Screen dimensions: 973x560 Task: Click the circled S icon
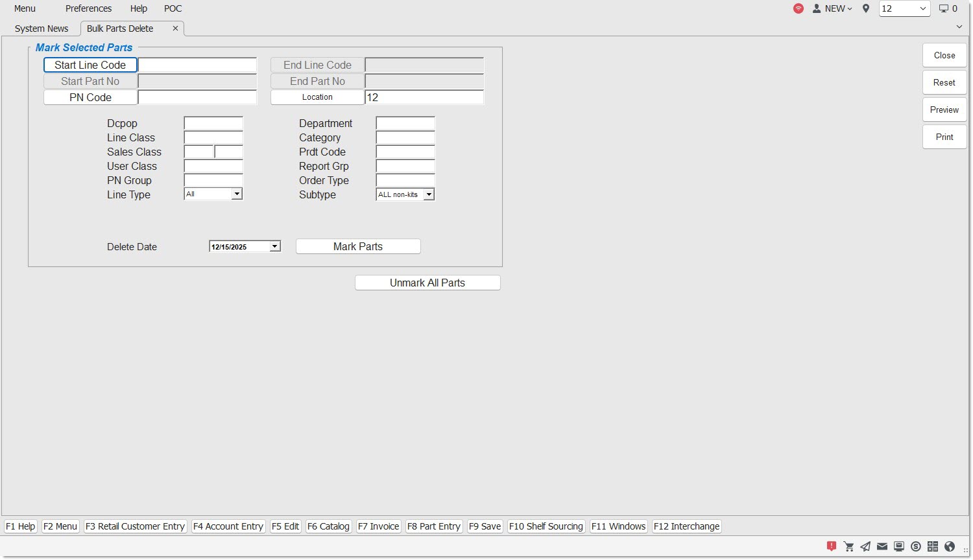click(916, 546)
